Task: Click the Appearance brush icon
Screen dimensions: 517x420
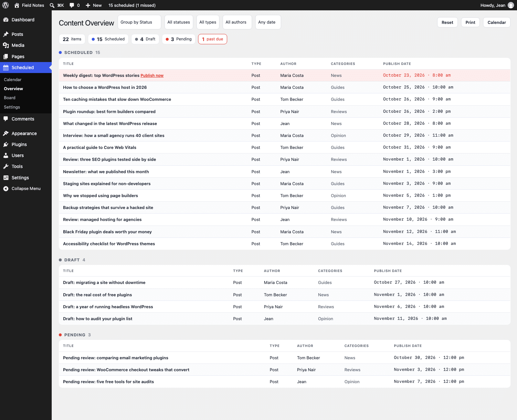Action: click(x=6, y=133)
